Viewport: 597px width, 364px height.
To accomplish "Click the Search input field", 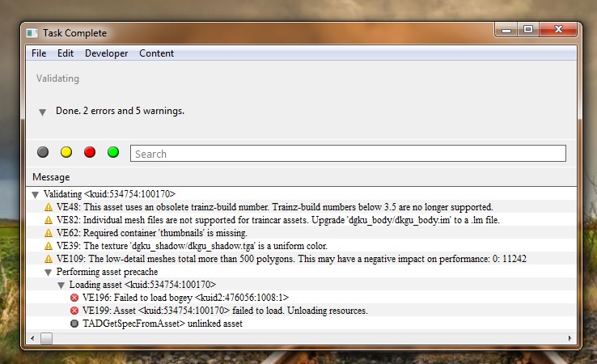I will pos(348,154).
